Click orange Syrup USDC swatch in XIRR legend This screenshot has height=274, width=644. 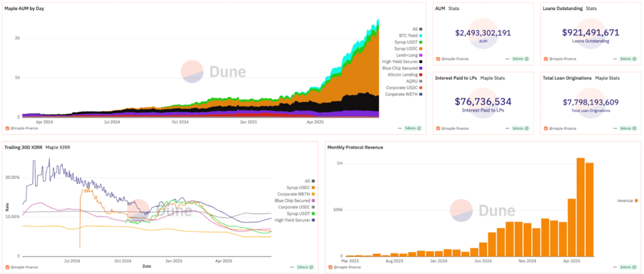tap(314, 187)
